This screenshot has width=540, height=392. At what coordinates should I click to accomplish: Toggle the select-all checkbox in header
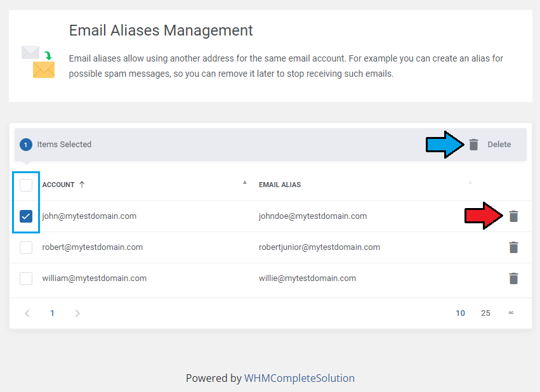26,185
